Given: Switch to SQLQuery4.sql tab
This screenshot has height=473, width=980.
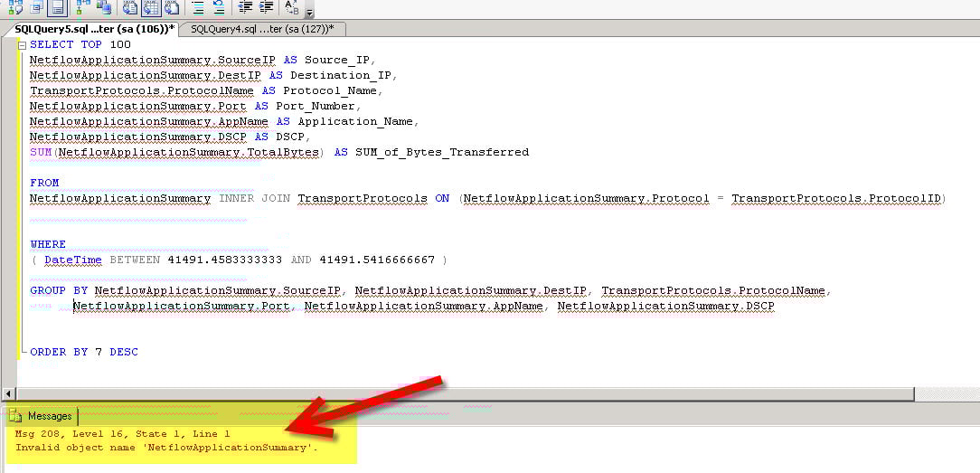Looking at the screenshot, I should click(x=262, y=29).
